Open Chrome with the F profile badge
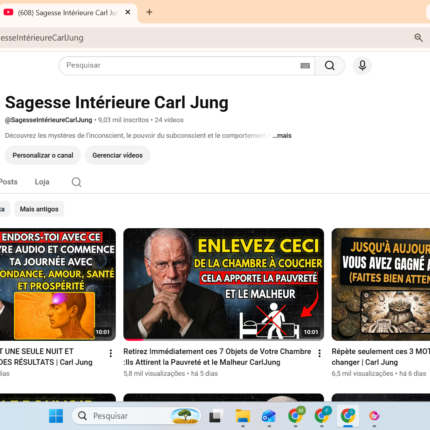The height and width of the screenshot is (430, 430). (x=322, y=415)
